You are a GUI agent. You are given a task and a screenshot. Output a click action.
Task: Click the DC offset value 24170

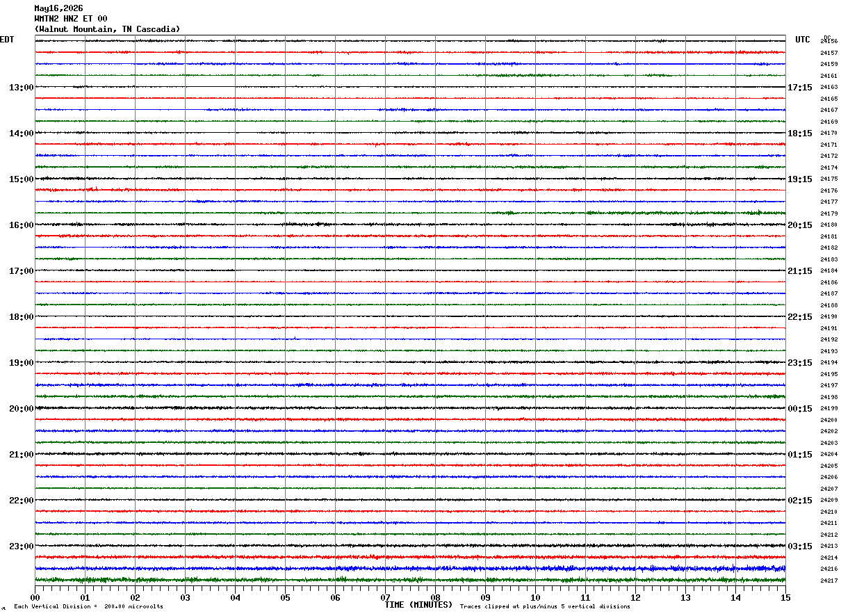click(x=828, y=133)
